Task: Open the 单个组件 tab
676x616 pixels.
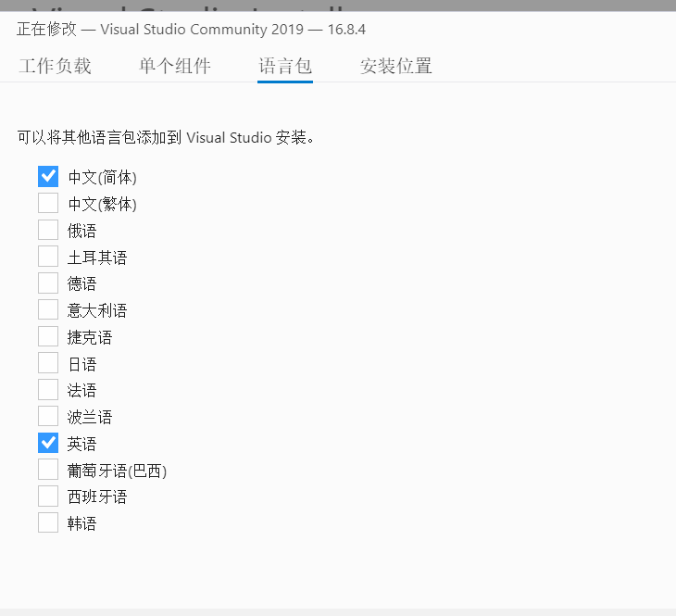Action: coord(175,66)
